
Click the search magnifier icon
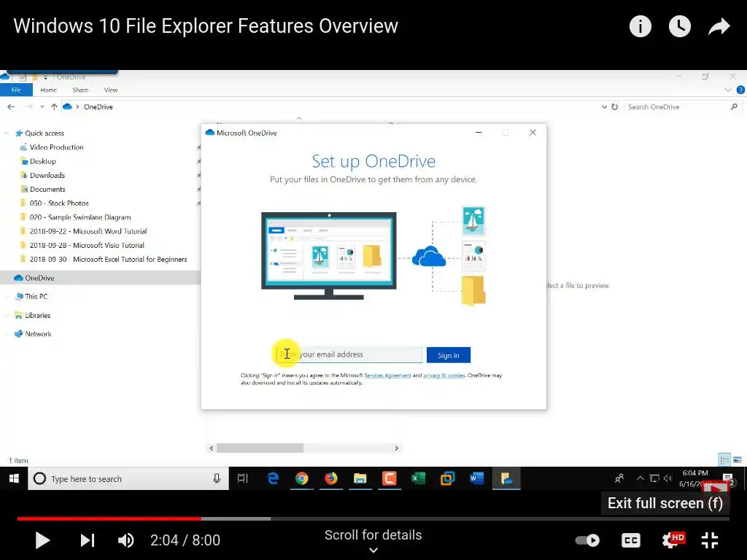(734, 106)
